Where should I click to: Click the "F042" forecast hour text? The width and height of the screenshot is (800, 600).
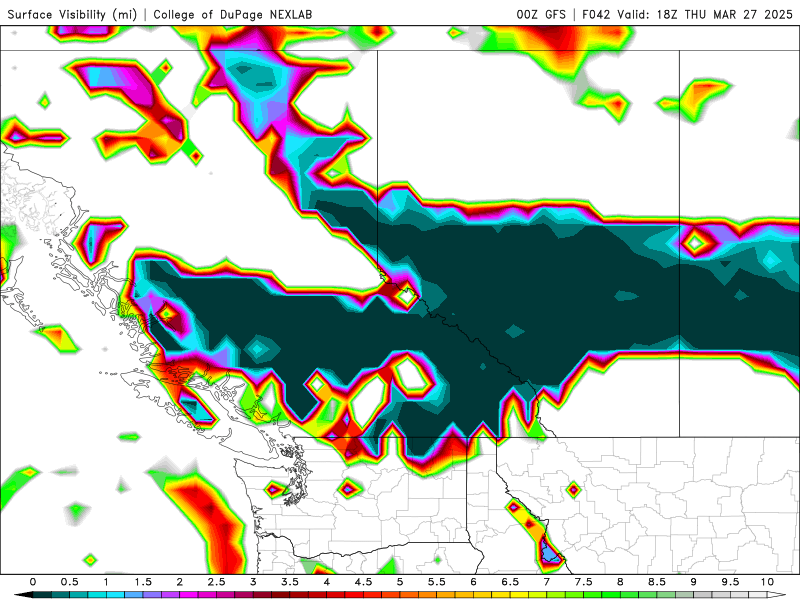(596, 14)
